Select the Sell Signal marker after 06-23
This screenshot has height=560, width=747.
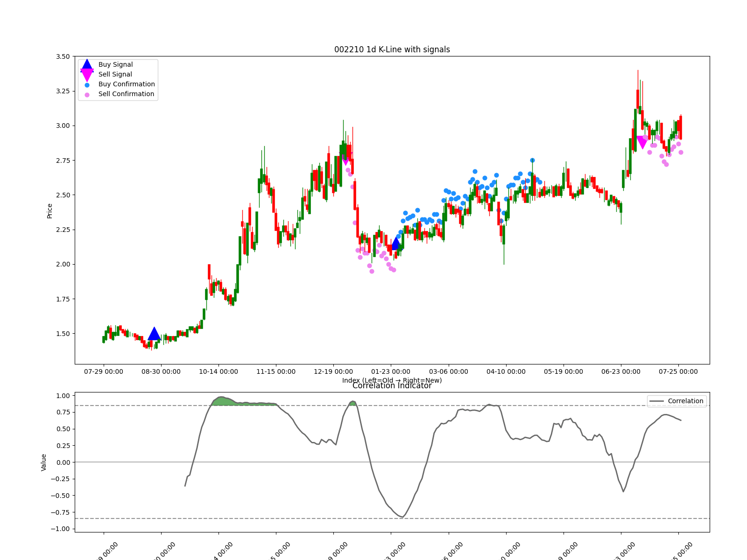[642, 143]
